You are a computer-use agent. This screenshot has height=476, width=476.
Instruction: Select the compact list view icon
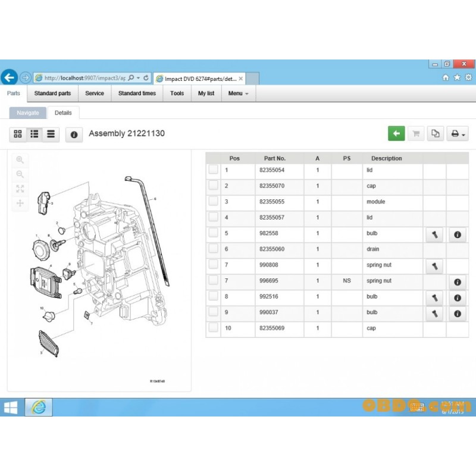[x=51, y=134]
